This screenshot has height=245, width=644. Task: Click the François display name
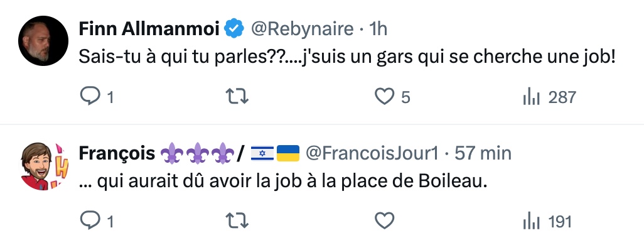[117, 153]
